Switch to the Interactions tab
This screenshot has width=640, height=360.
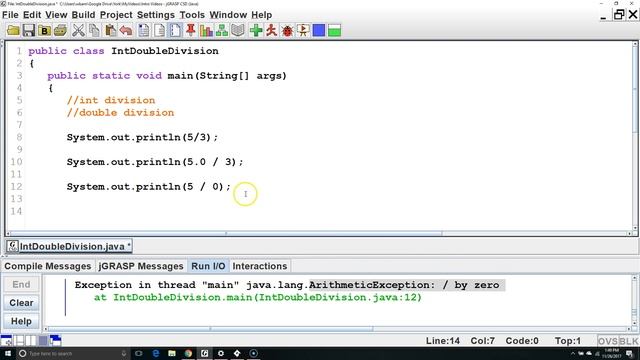tap(260, 266)
